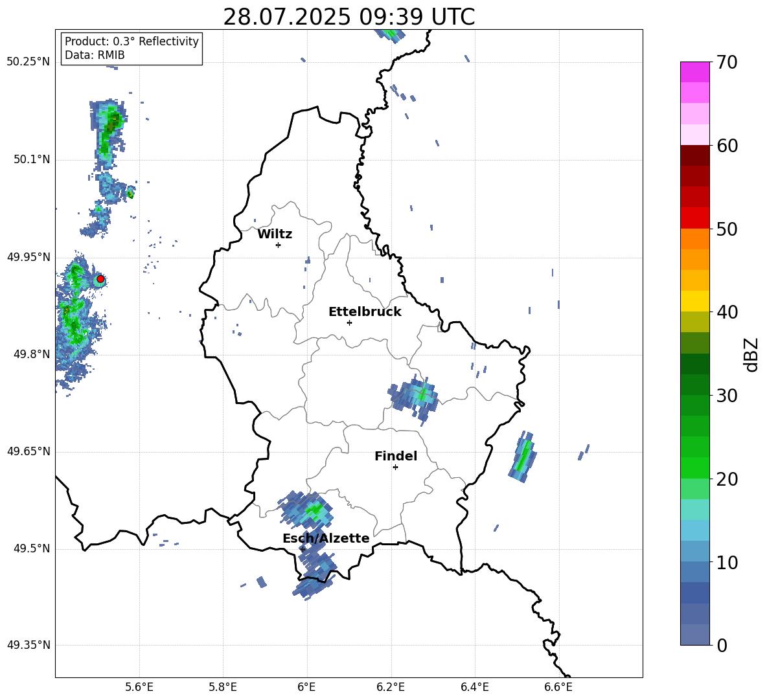Click the Wiltz station cross marker
Screen dimensions: 767x700
click(278, 245)
